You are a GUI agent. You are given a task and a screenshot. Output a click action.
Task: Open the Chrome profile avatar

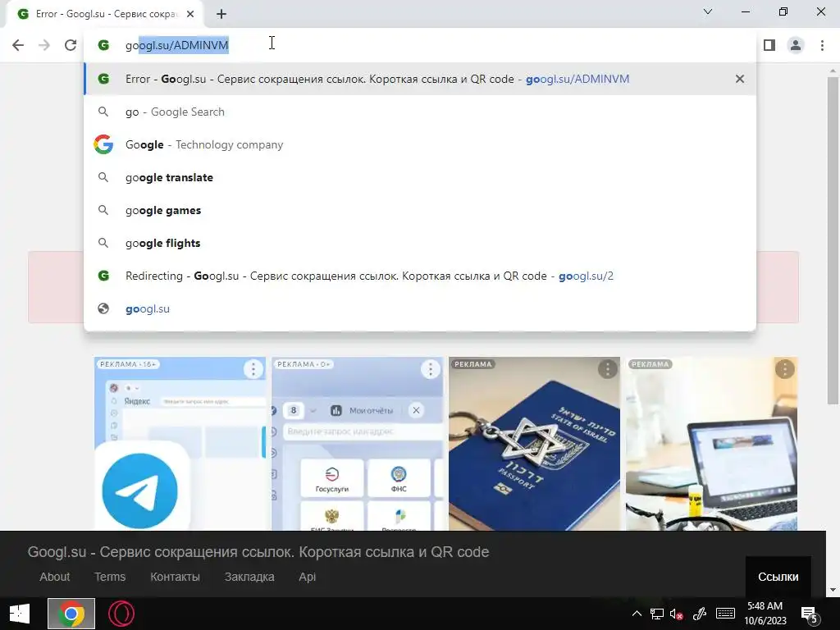tap(796, 45)
